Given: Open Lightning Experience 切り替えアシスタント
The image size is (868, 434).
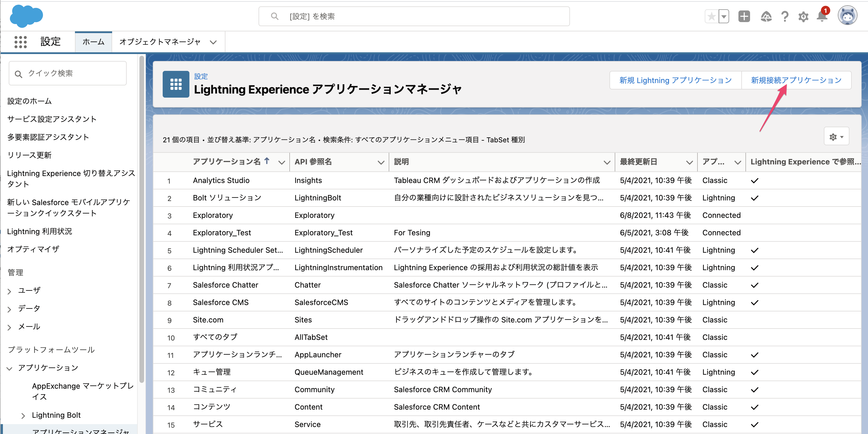Looking at the screenshot, I should (x=71, y=178).
